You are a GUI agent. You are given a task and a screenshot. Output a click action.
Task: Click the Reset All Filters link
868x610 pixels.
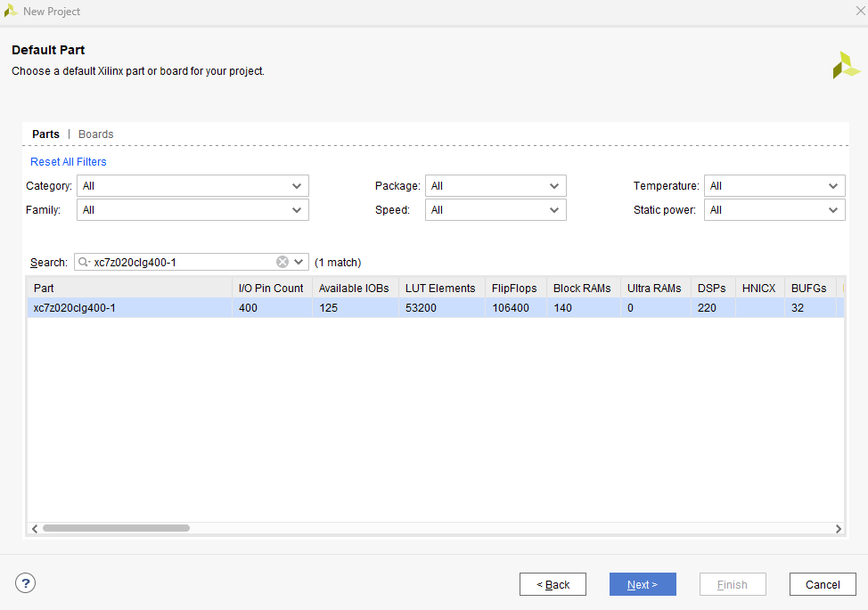tap(68, 162)
